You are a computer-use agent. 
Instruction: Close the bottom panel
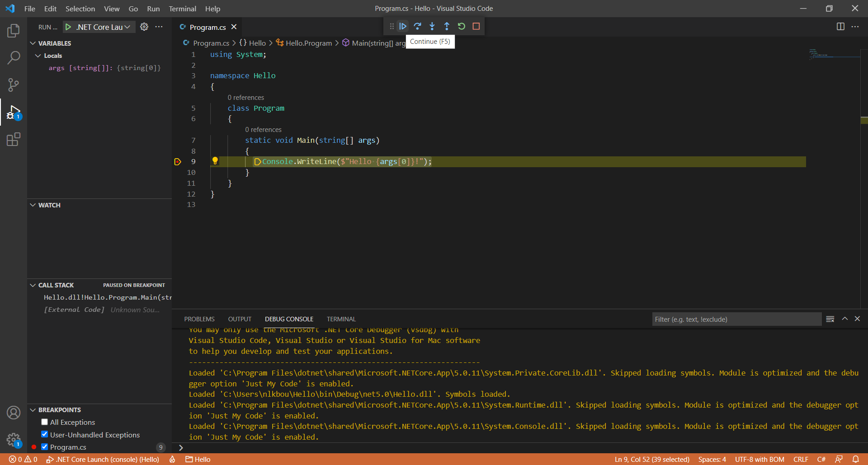pos(857,319)
